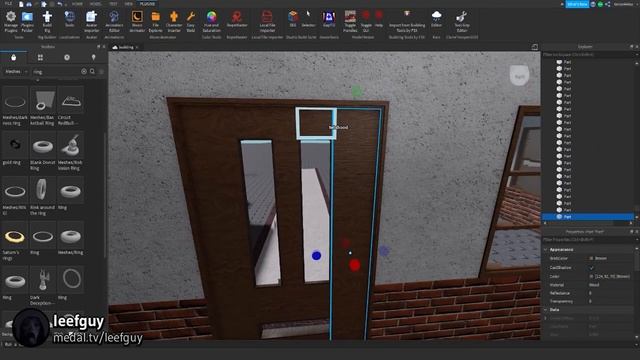Click the Transparency value field
Image resolution: width=640 pixels, height=360 pixels.
point(610,301)
